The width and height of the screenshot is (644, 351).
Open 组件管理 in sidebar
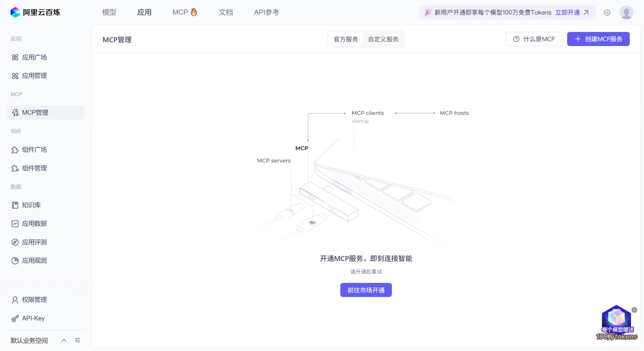tap(46, 168)
